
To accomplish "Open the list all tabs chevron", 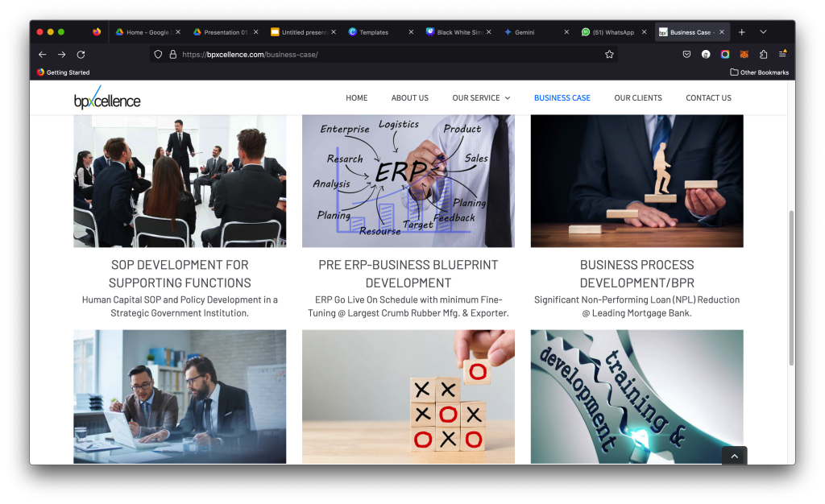I will (763, 32).
